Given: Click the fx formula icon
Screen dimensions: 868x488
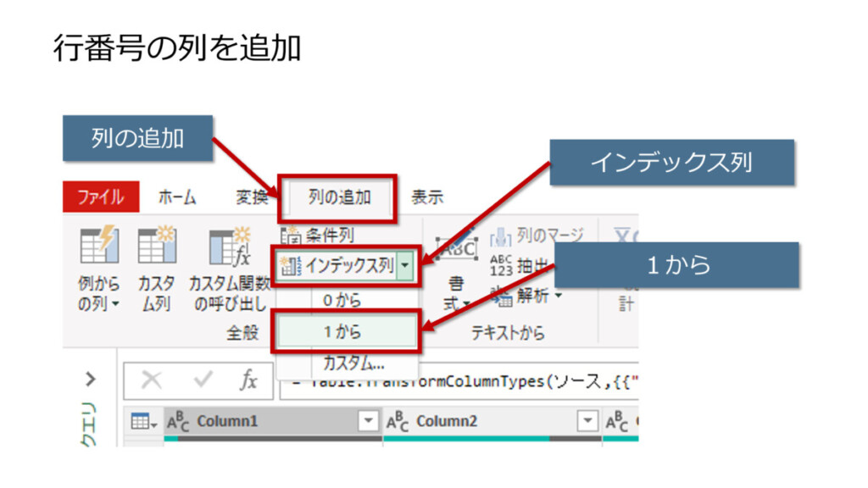Looking at the screenshot, I should coord(248,380).
